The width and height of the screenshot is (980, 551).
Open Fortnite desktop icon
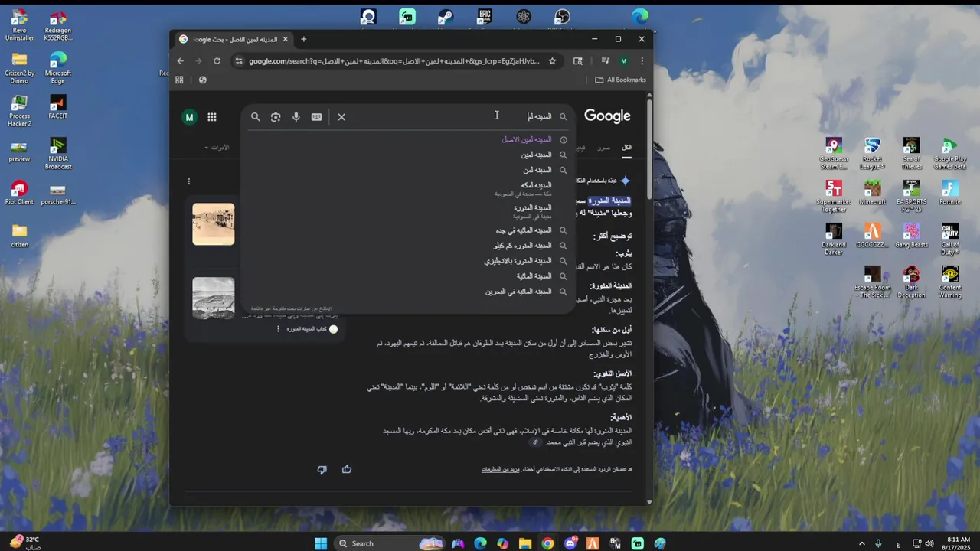[x=950, y=192]
